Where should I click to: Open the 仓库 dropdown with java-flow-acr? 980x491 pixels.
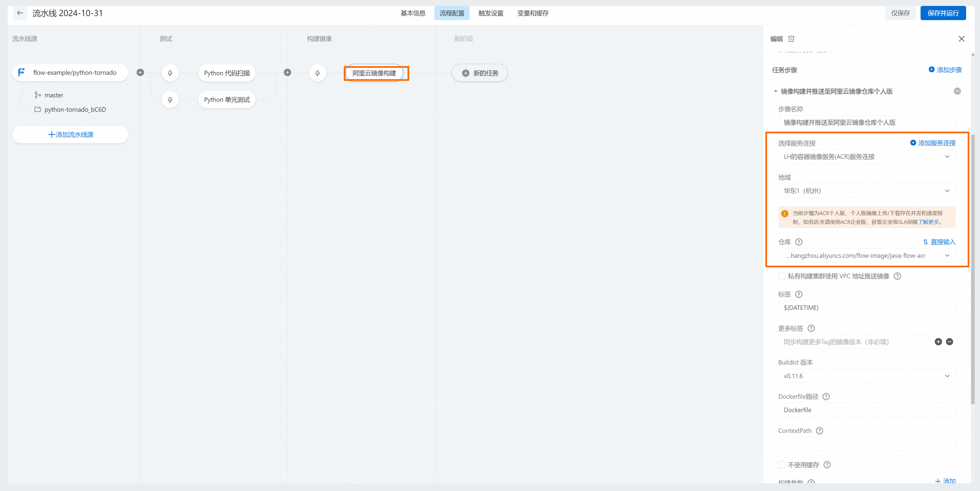866,256
